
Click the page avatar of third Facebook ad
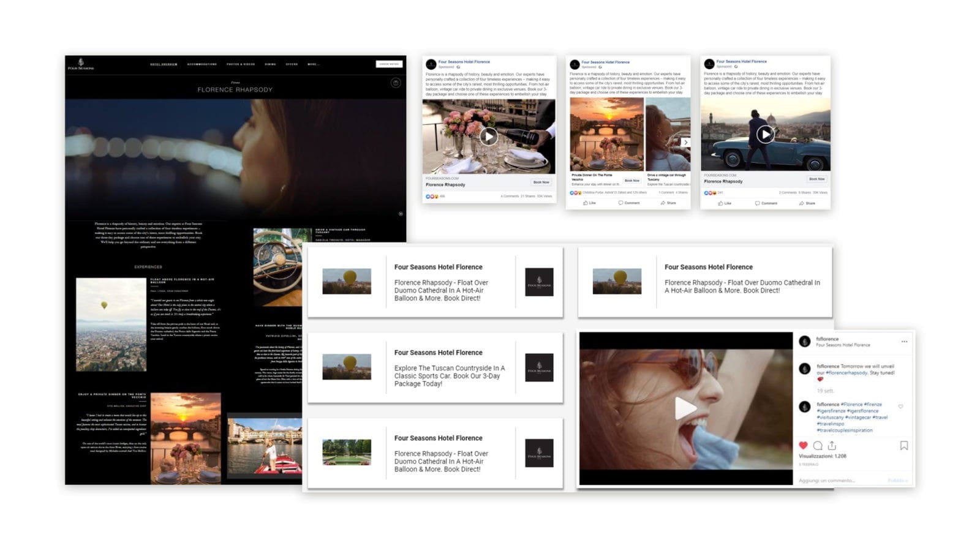[x=709, y=64]
